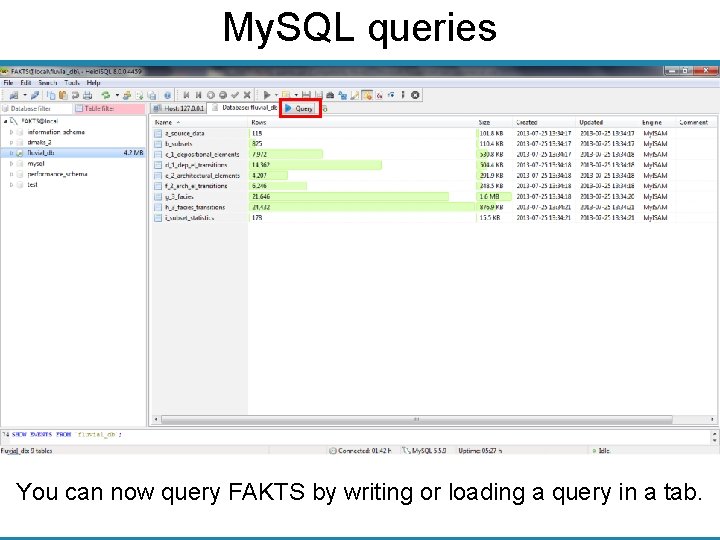Click the save SQL floppy disk icon
Screen dimensions: 720x540
coord(306,95)
